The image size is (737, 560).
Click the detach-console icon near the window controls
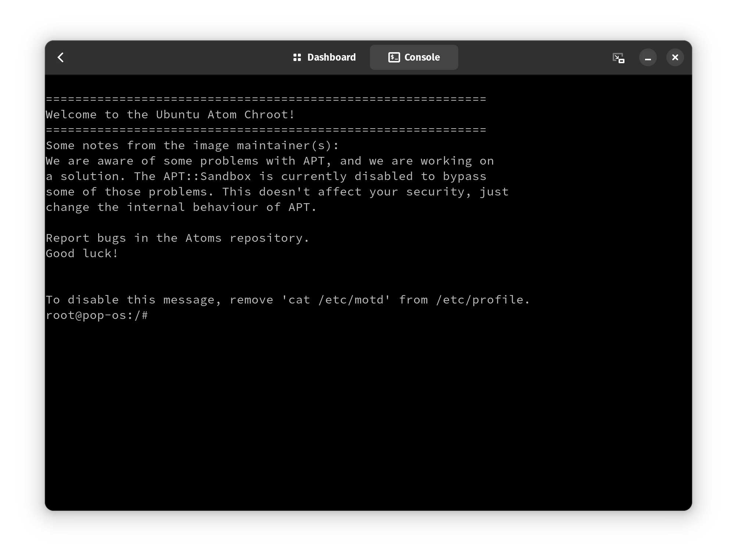[x=619, y=57]
